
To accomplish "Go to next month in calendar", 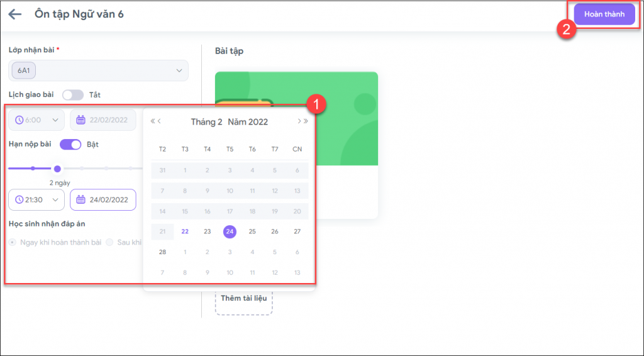I will point(299,121).
